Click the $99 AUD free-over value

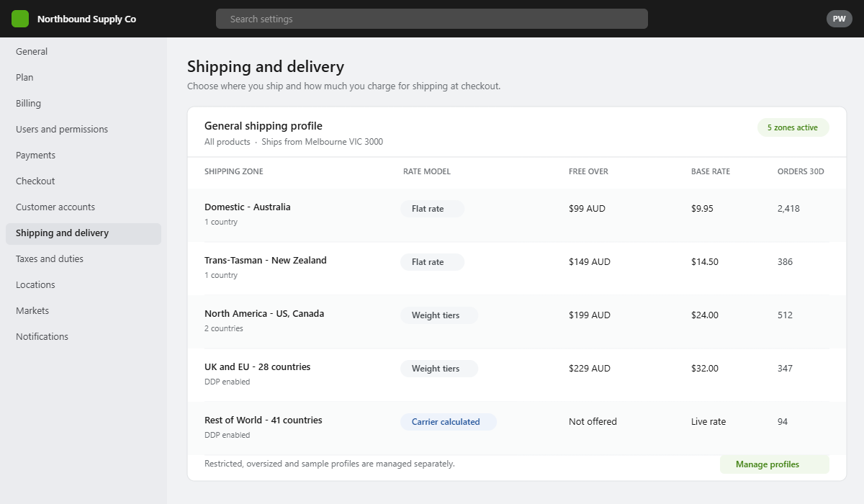pyautogui.click(x=587, y=209)
